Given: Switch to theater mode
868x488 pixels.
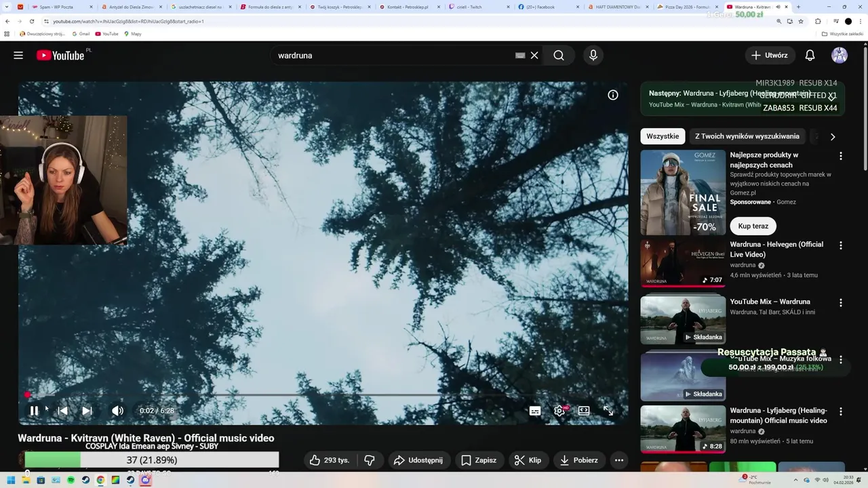Looking at the screenshot, I should point(584,411).
